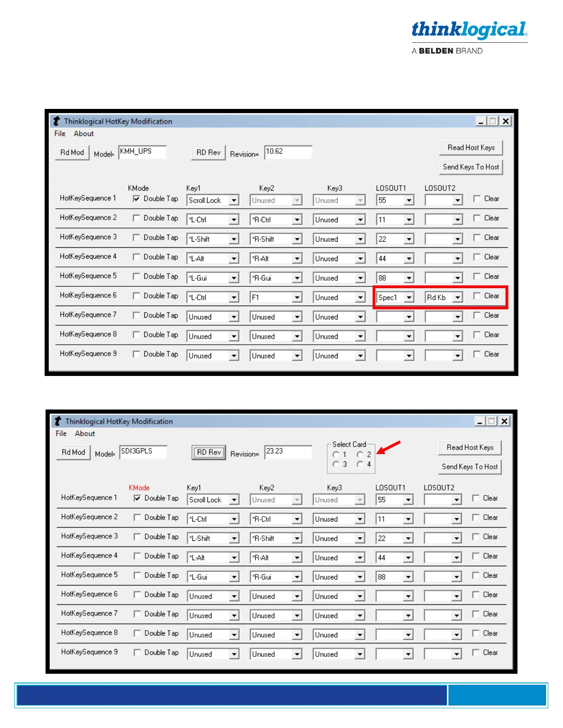Minimize the KMH_UPS HotKey Modification window
The image size is (563, 728).
point(481,121)
